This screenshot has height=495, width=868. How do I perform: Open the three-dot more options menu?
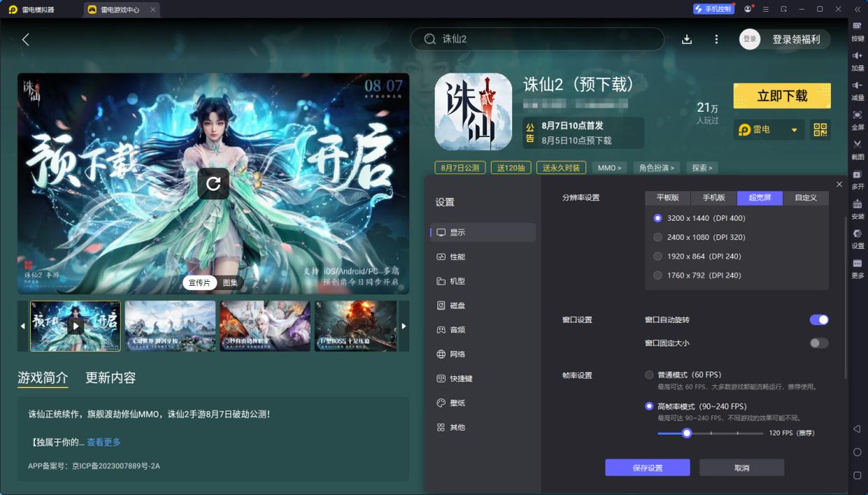pos(716,39)
